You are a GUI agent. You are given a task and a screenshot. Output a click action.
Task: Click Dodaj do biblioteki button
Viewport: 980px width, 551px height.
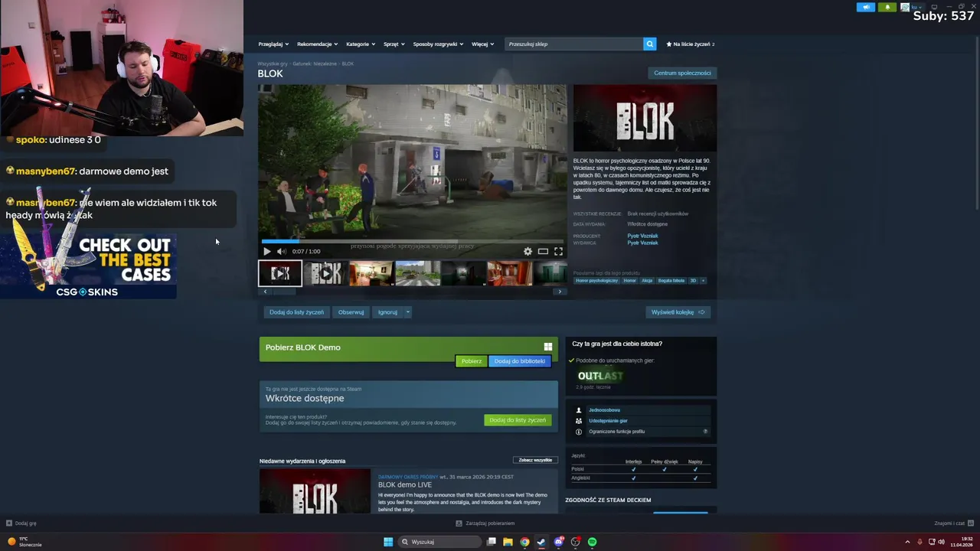click(x=520, y=361)
